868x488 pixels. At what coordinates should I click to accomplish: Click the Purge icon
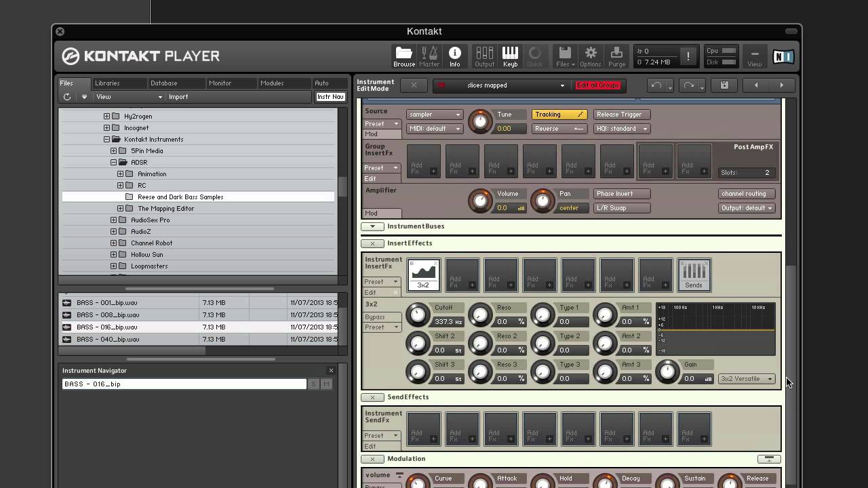(x=616, y=56)
